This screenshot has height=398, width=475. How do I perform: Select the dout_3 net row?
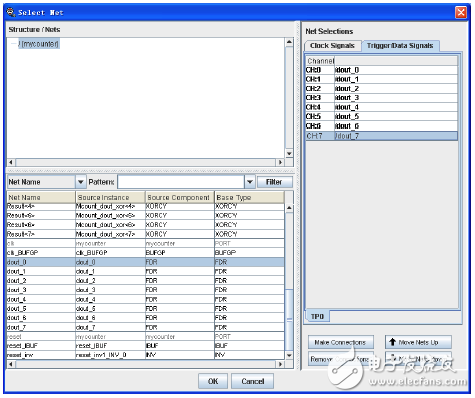pos(146,290)
